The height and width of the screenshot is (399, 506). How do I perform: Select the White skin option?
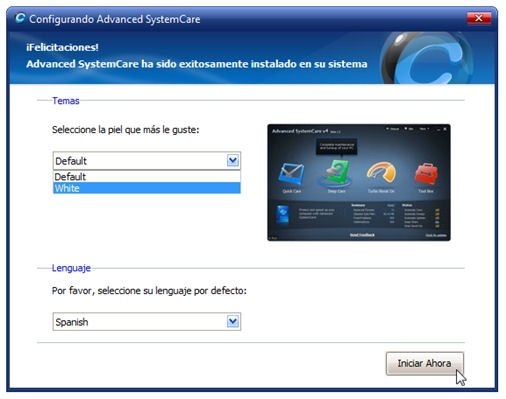[x=147, y=188]
